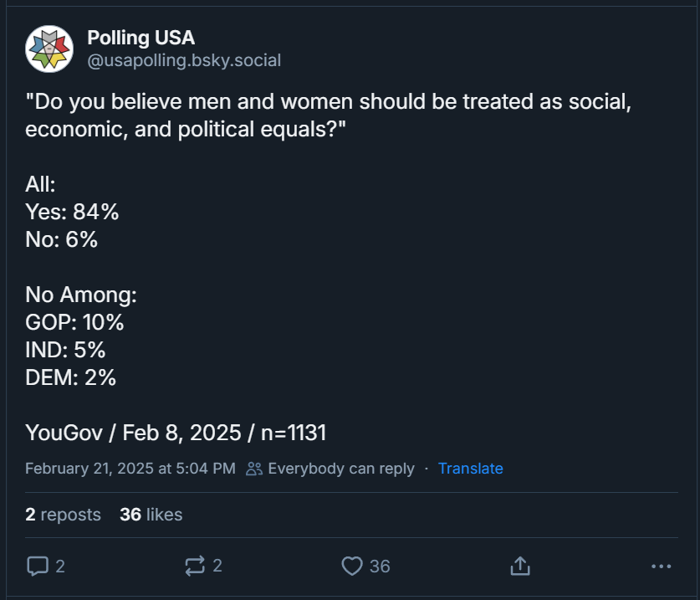This screenshot has width=700, height=600.
Task: Click the share upload icon
Action: (x=520, y=566)
